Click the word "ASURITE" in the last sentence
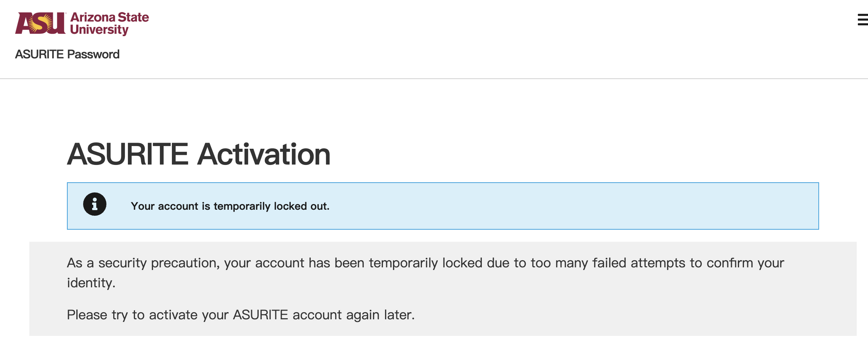The width and height of the screenshot is (868, 363). click(x=260, y=315)
